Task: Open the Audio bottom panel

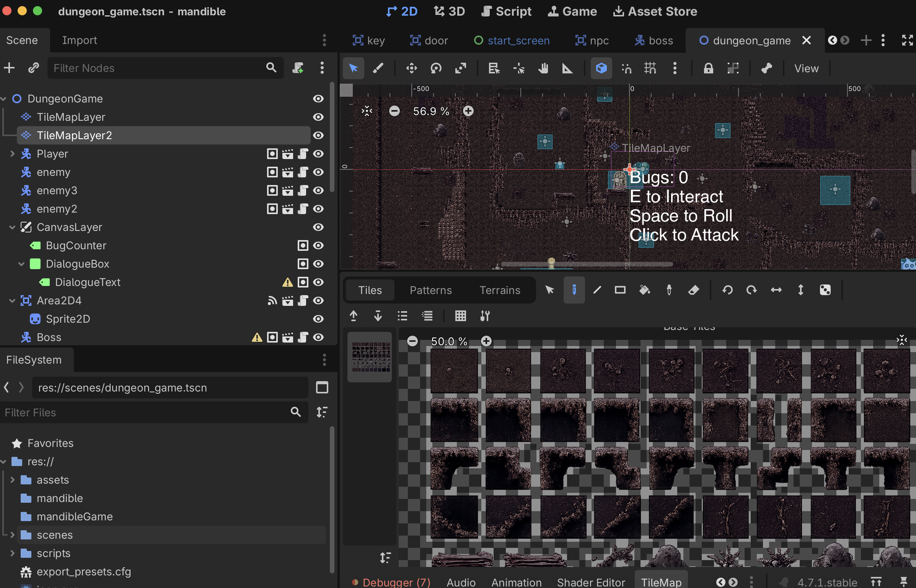Action: click(x=461, y=582)
